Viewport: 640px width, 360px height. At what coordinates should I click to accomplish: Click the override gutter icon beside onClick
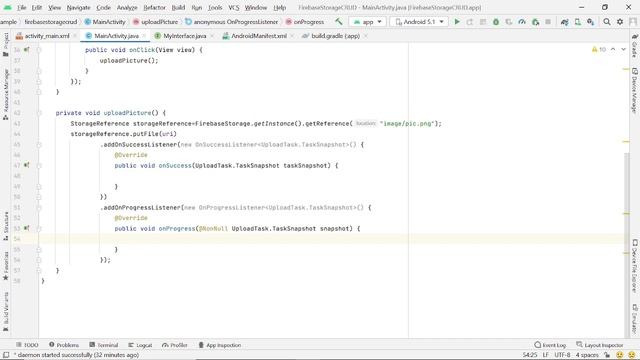[x=27, y=50]
